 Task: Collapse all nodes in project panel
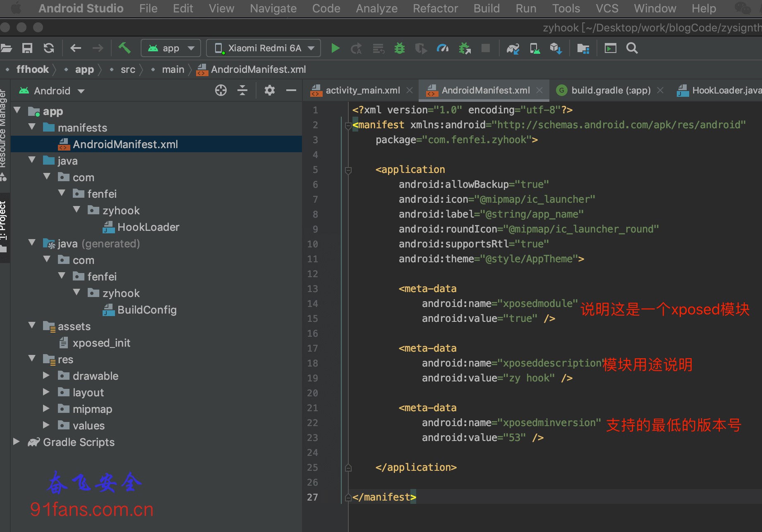point(242,90)
